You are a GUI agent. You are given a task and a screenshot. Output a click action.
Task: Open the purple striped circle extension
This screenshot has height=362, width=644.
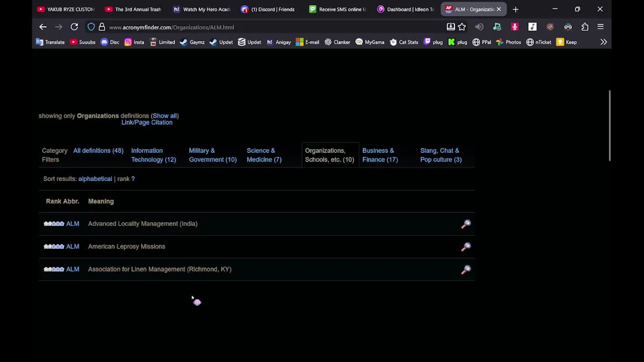coord(550,27)
